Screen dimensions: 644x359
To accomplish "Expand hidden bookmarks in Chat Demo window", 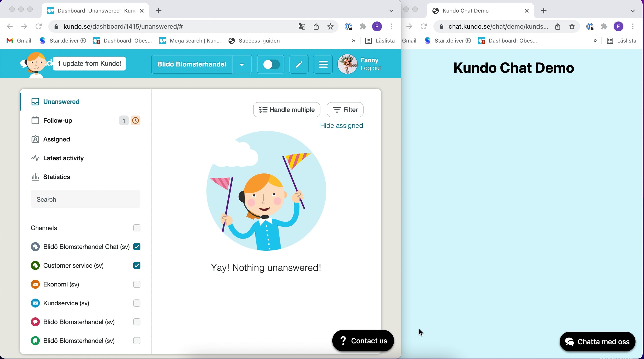I will point(595,41).
